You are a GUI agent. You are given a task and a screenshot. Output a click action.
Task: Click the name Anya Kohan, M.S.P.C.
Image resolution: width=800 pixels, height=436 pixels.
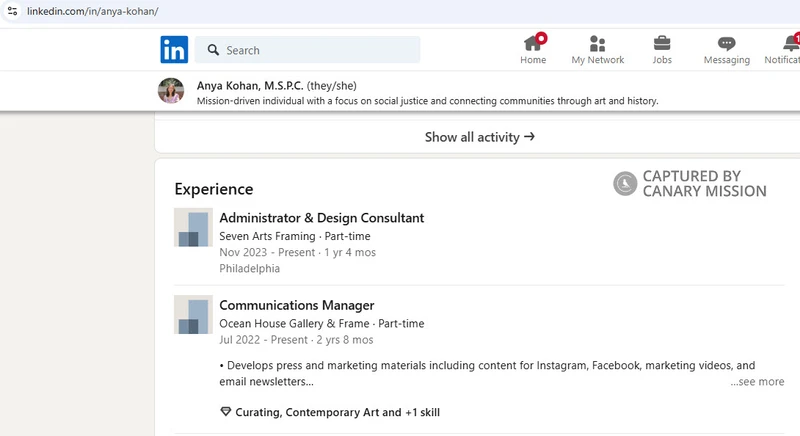click(x=250, y=86)
